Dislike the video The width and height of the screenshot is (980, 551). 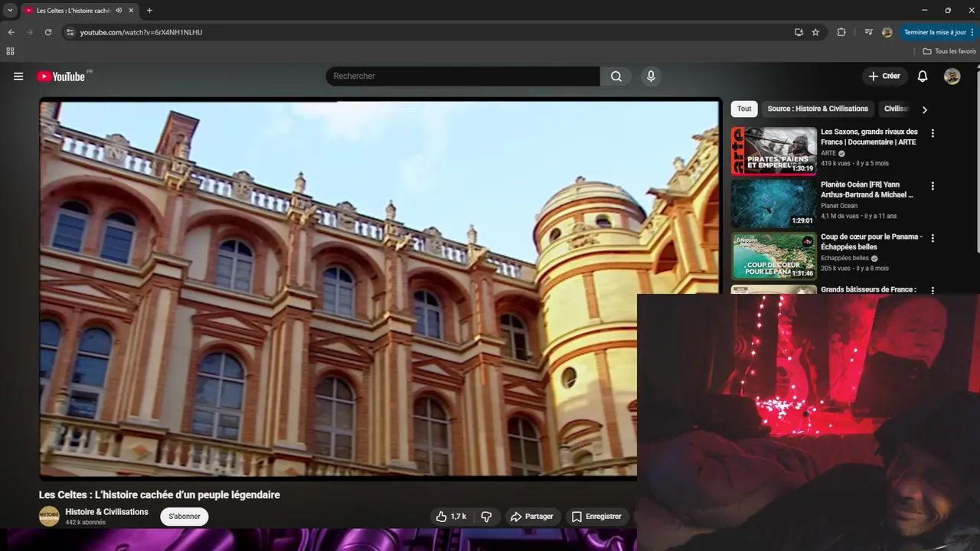(486, 517)
